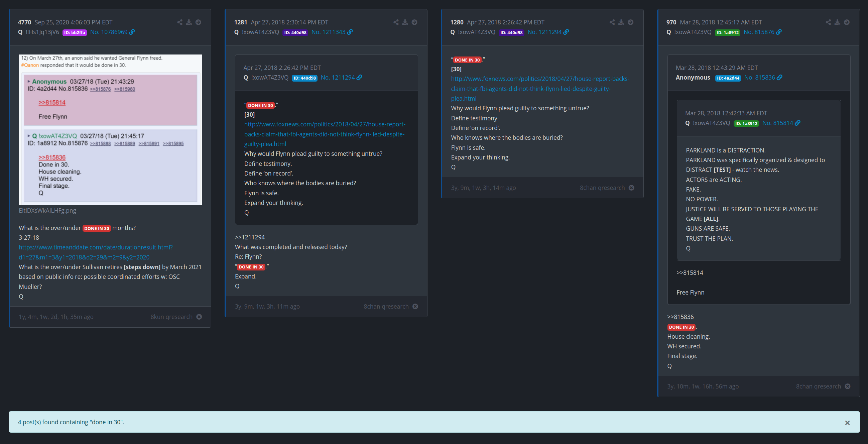
Task: Open the timeanddate.com duration result link
Action: click(96, 252)
